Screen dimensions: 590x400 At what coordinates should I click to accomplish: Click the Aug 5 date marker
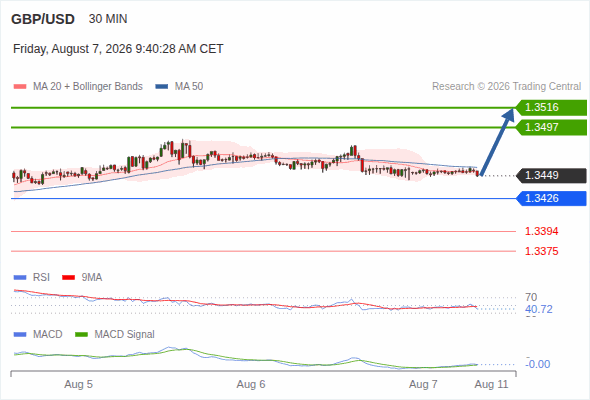(x=78, y=384)
